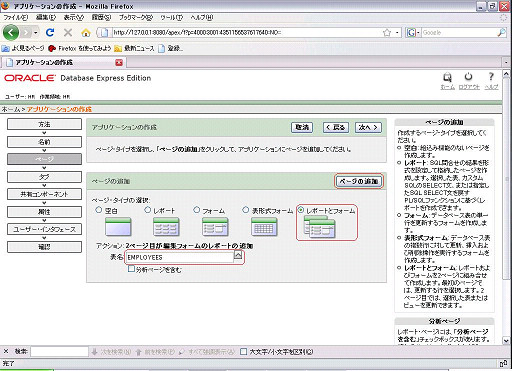Click the find next down arrow
512x371 pixels.
pyautogui.click(x=94, y=352)
